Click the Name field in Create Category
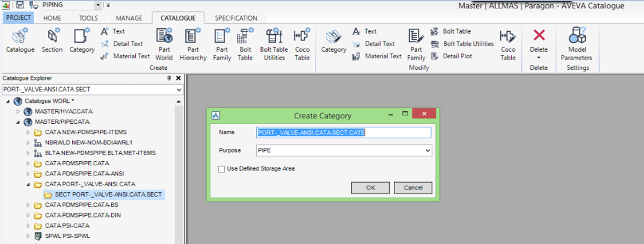Viewport: 644px width, 244px height. coord(344,132)
